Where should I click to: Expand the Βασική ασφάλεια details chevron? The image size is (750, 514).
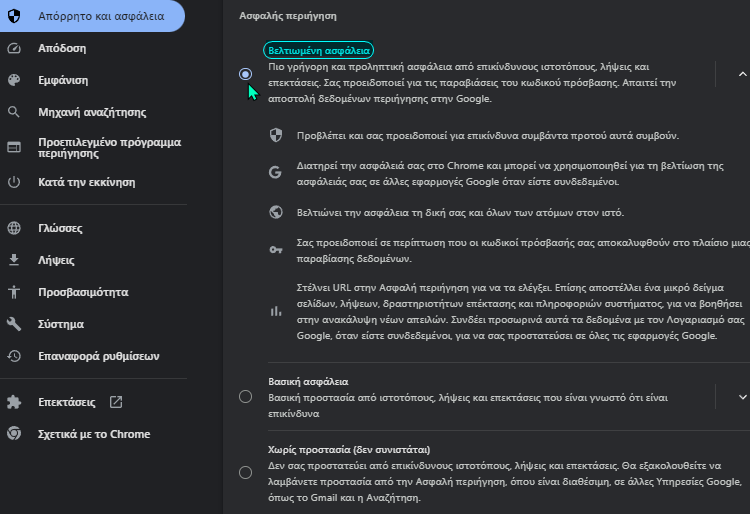click(x=742, y=397)
